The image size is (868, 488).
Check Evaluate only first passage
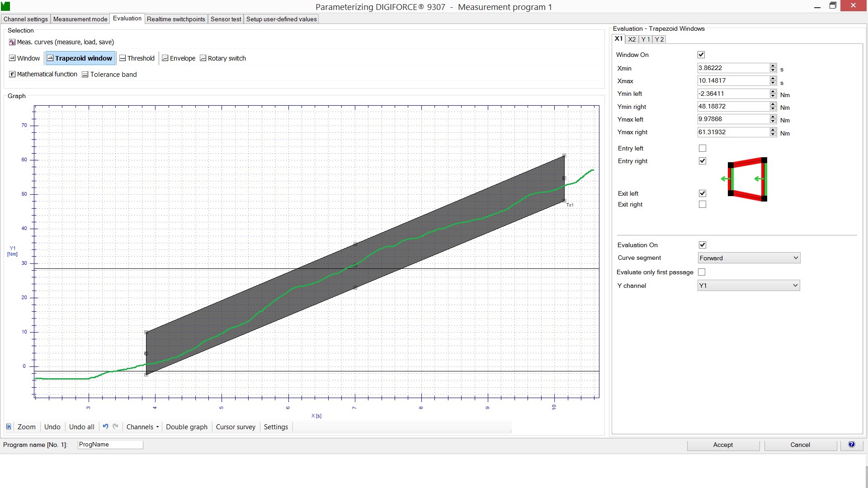(x=702, y=272)
